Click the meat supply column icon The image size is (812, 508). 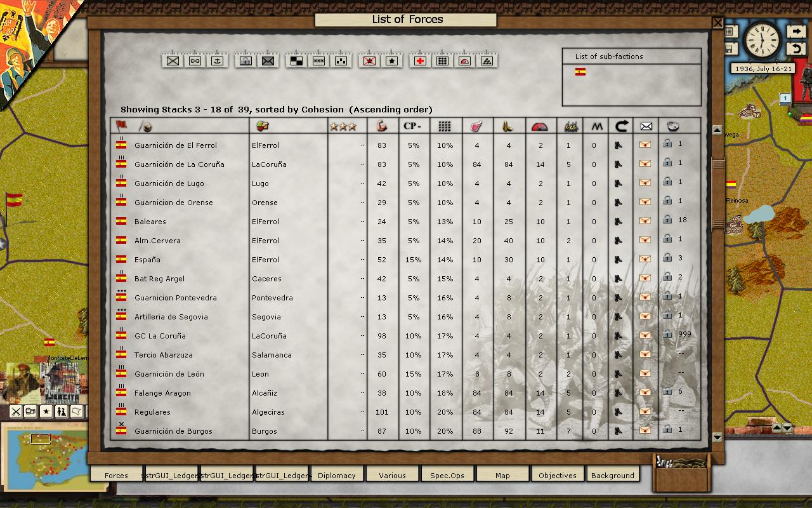pyautogui.click(x=476, y=126)
